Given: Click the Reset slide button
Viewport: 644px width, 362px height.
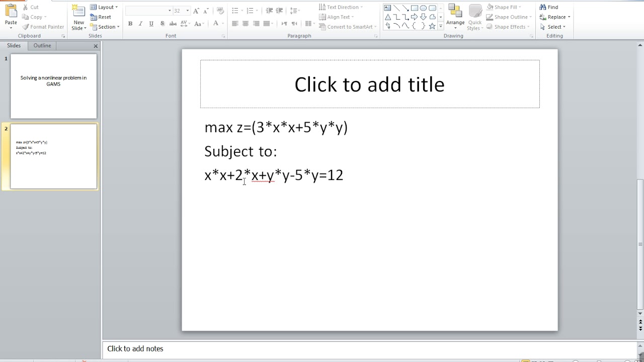Looking at the screenshot, I should [x=101, y=17].
